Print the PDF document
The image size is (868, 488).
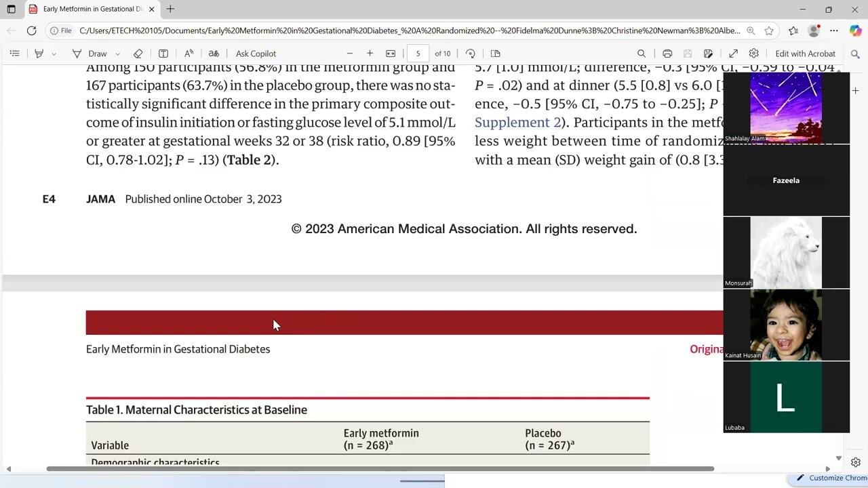point(667,54)
